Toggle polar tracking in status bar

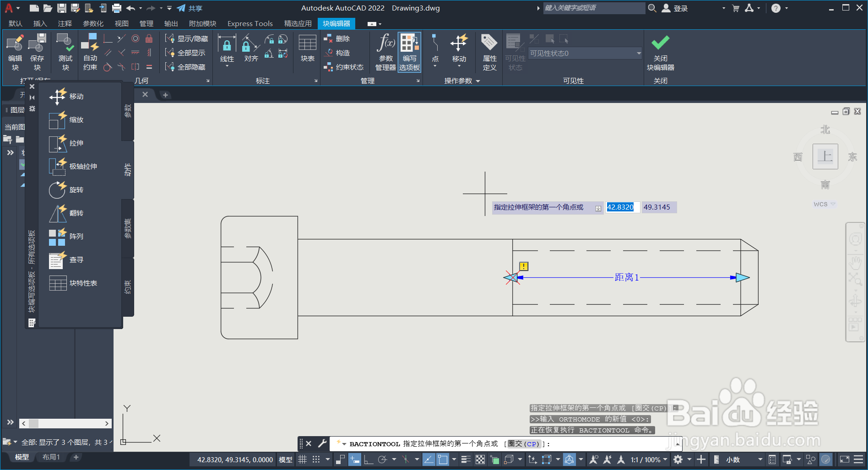click(383, 459)
